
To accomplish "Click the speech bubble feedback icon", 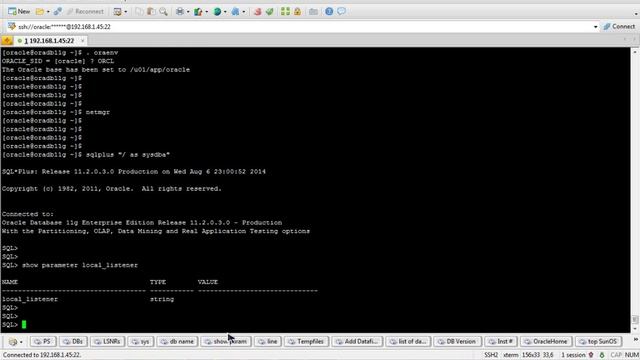I will (x=341, y=12).
